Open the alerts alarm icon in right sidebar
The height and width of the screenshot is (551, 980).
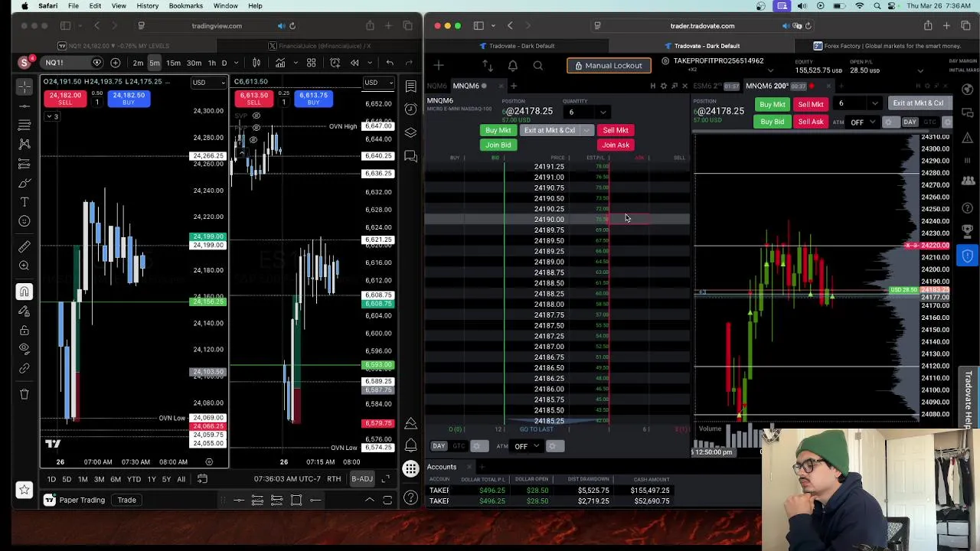pos(411,109)
